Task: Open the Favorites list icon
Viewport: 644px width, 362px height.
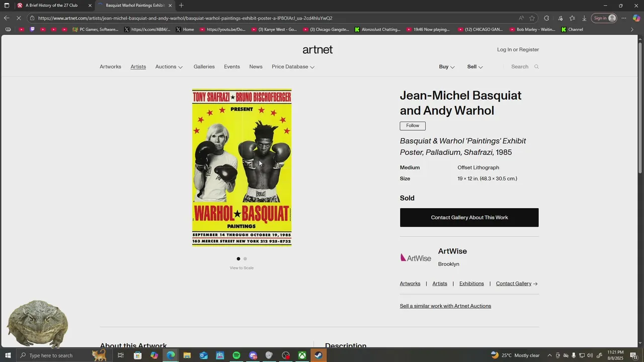Action: [572, 18]
